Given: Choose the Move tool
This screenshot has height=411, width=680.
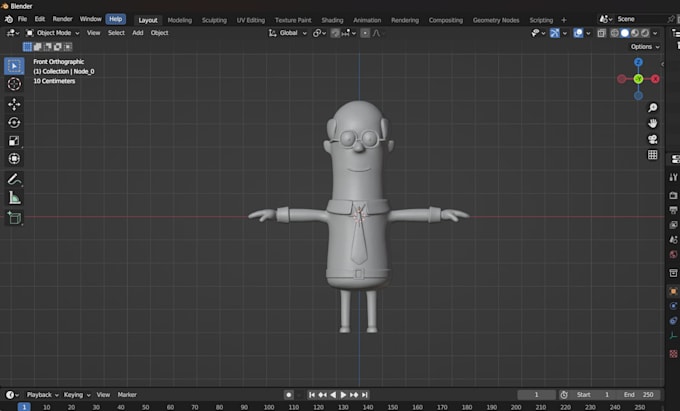Looking at the screenshot, I should coord(14,104).
